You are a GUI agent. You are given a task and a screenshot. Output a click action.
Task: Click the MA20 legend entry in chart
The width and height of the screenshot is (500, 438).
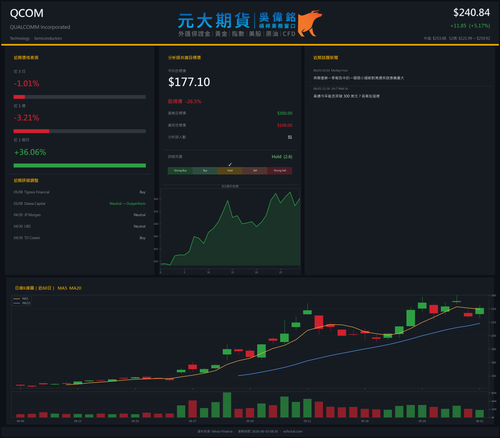tap(22, 303)
